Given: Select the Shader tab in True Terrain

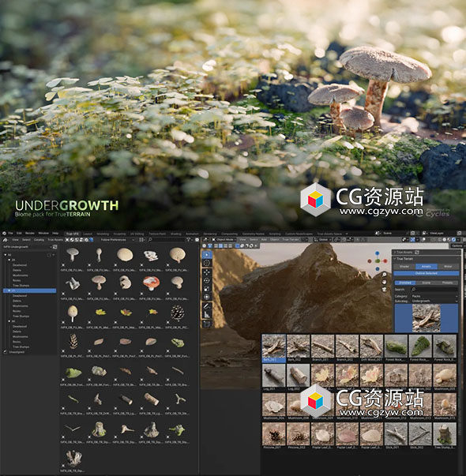Looking at the screenshot, I should [404, 267].
